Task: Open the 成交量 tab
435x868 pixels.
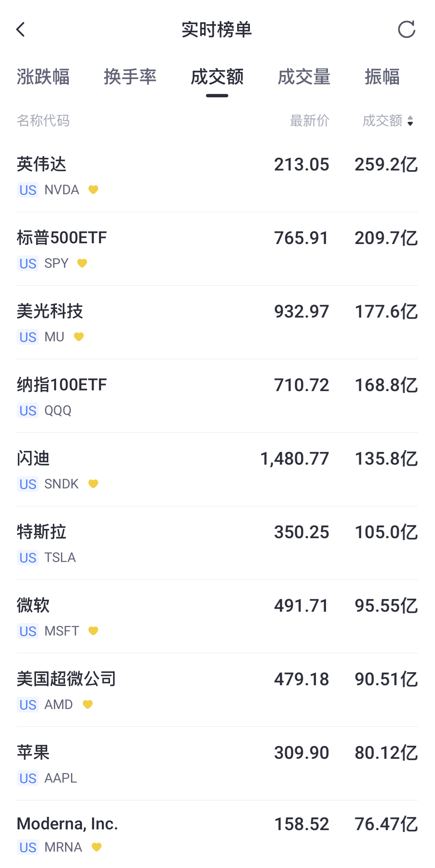Action: click(x=304, y=77)
